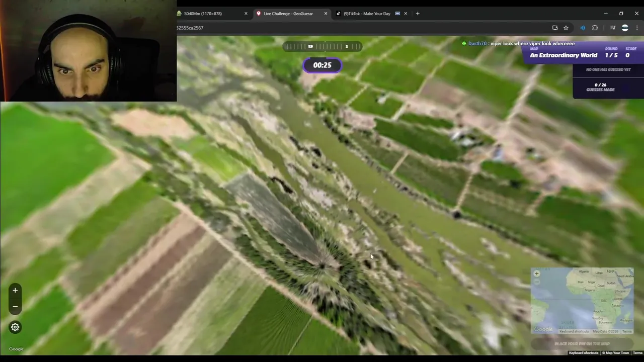Open a new browser tab

(418, 14)
